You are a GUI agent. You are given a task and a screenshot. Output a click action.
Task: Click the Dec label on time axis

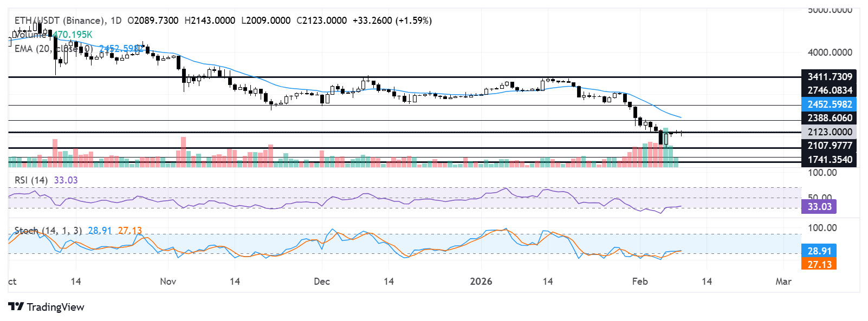tap(322, 281)
